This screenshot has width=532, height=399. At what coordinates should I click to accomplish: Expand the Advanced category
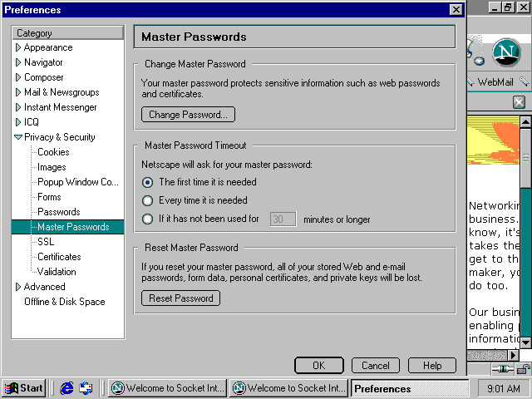point(18,287)
